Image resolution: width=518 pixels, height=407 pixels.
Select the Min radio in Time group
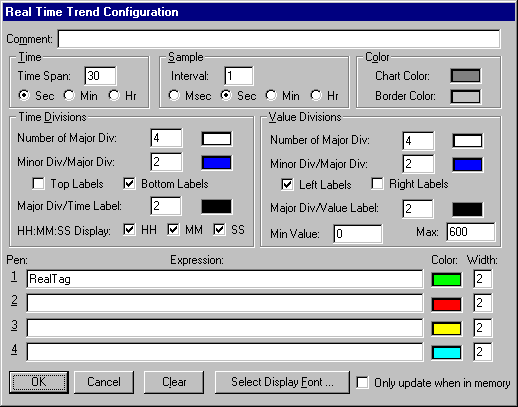69,95
